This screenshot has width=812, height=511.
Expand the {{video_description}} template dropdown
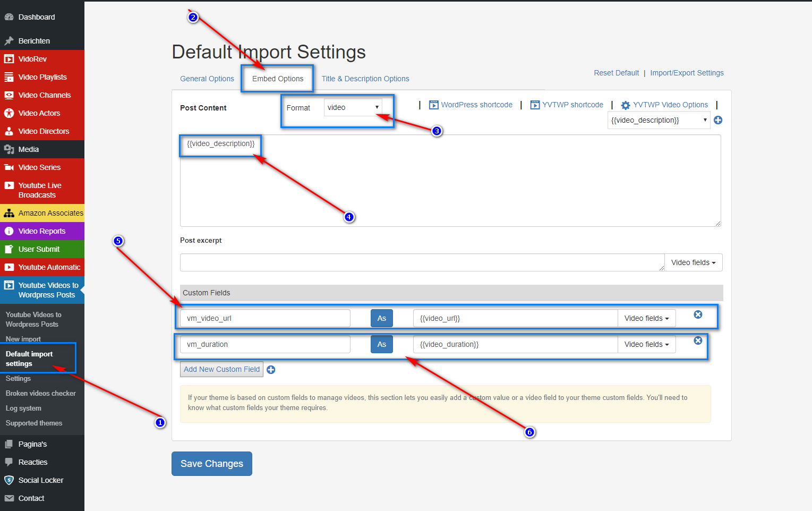659,120
